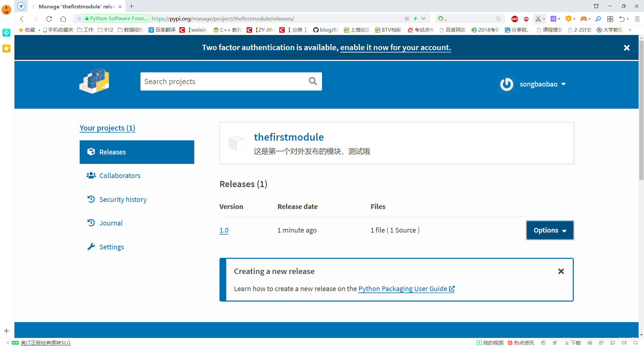The width and height of the screenshot is (644, 346).
Task: Click the 热点资讯 status bar item
Action: point(521,343)
